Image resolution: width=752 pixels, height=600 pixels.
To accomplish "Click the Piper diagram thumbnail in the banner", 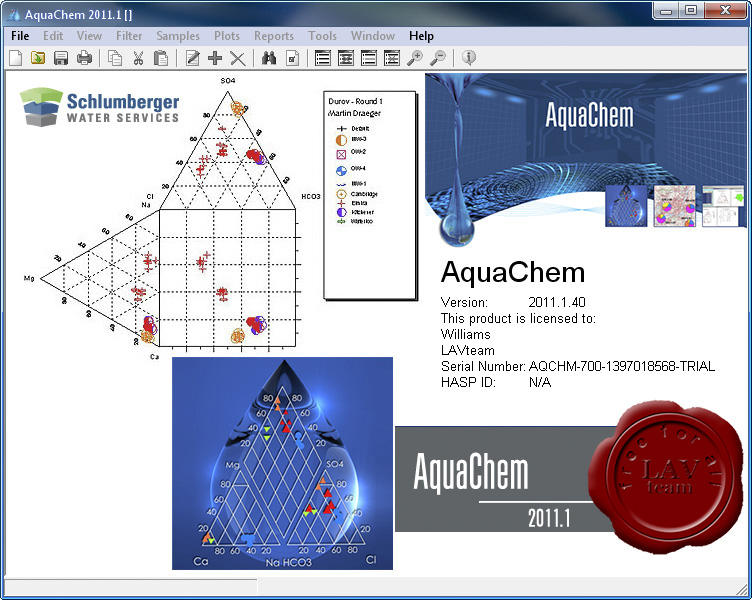I will coord(626,206).
